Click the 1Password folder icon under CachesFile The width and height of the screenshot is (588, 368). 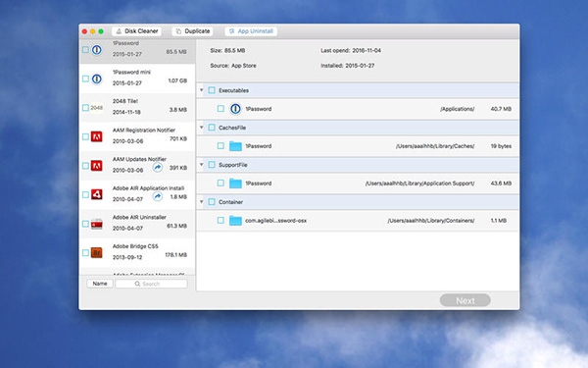(235, 146)
